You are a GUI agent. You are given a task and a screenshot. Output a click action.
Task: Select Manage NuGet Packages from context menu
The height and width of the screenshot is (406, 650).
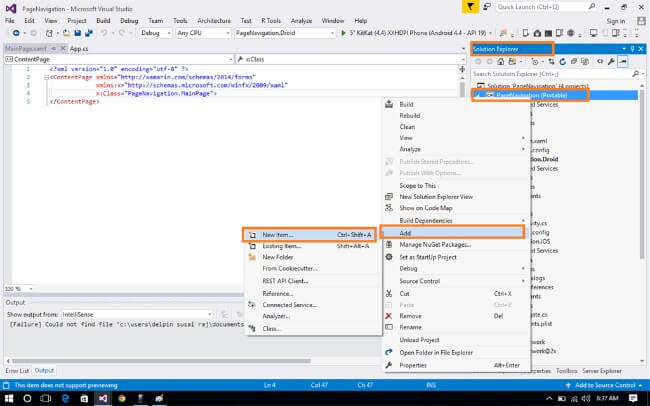[436, 245]
